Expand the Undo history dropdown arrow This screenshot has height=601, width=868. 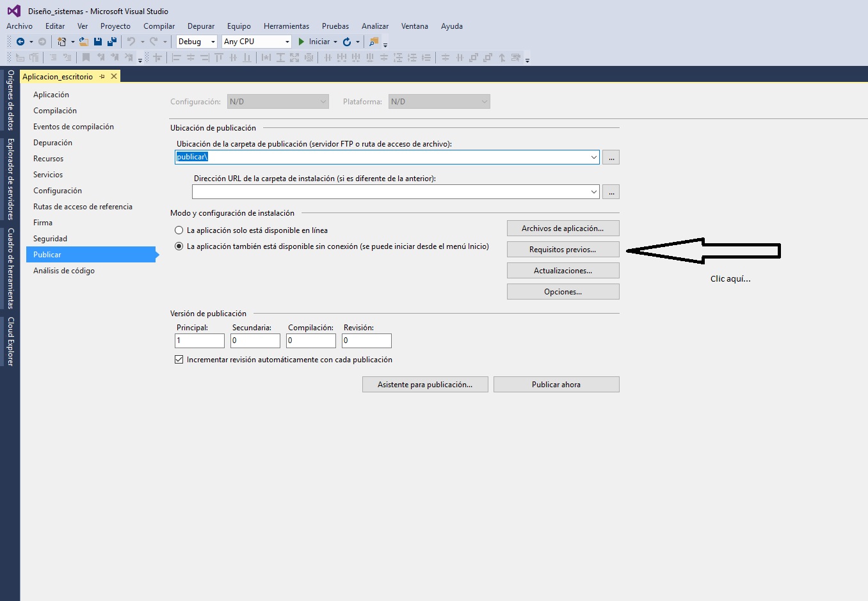click(142, 42)
